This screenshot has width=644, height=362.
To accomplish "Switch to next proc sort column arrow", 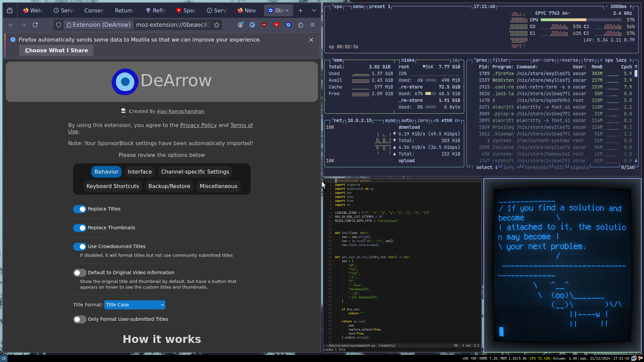I will pyautogui.click(x=631, y=60).
